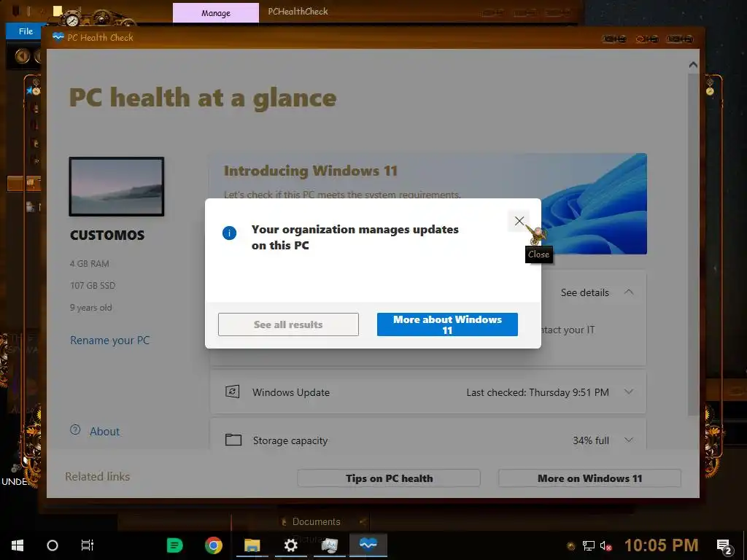Image resolution: width=747 pixels, height=560 pixels.
Task: Click the scrollbar up arrow
Action: point(693,65)
